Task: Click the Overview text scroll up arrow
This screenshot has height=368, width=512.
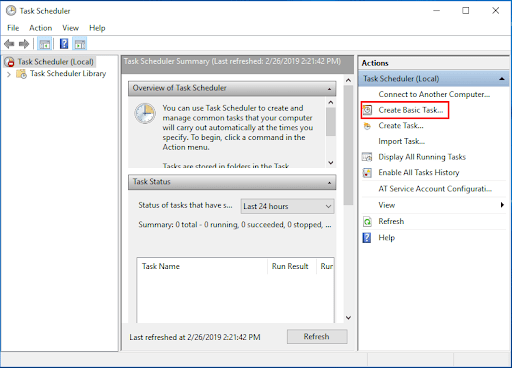Action: [331, 102]
